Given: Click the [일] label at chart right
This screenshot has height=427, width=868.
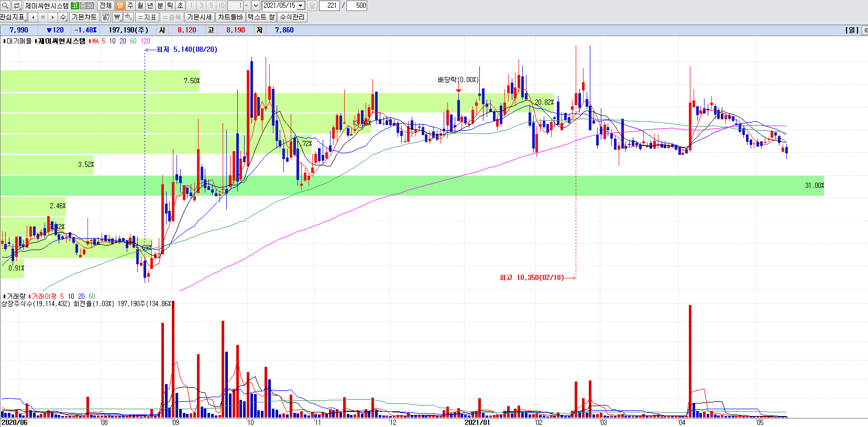Looking at the screenshot, I should coord(852,30).
